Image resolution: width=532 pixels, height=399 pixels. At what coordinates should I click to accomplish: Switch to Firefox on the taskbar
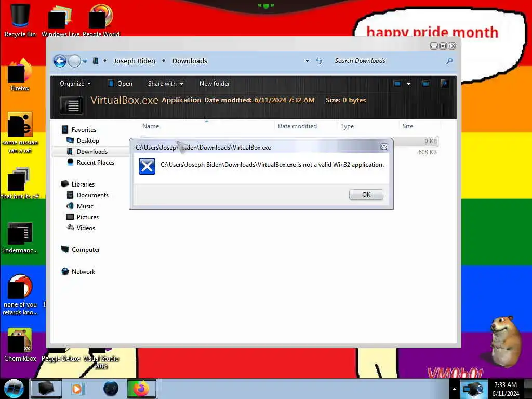[141, 389]
